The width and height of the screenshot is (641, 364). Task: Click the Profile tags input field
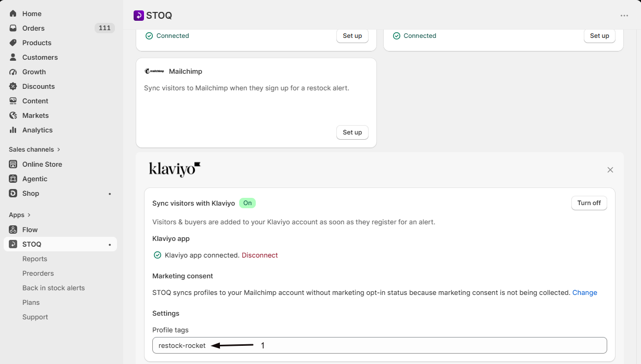(380, 345)
